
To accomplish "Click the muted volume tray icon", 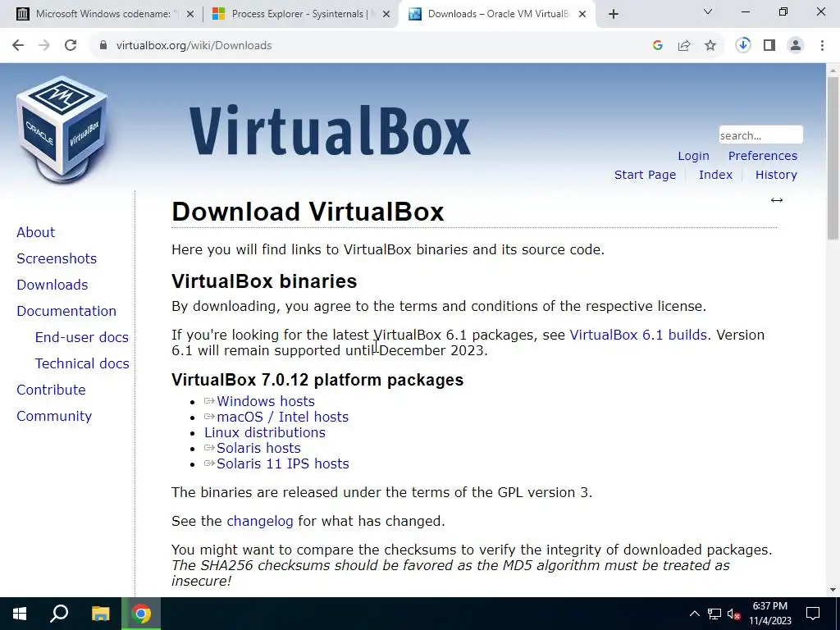I will click(x=734, y=614).
